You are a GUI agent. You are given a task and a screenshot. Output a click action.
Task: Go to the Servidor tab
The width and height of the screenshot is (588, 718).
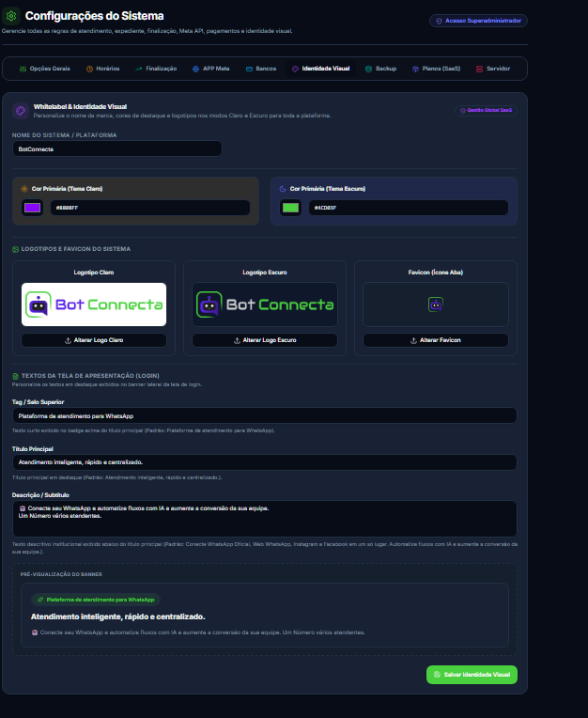(493, 69)
